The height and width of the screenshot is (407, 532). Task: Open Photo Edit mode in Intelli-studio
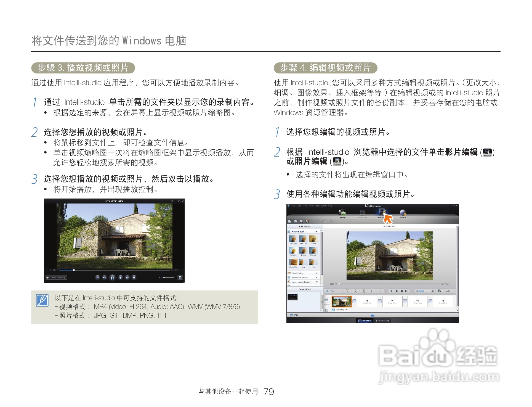click(362, 212)
